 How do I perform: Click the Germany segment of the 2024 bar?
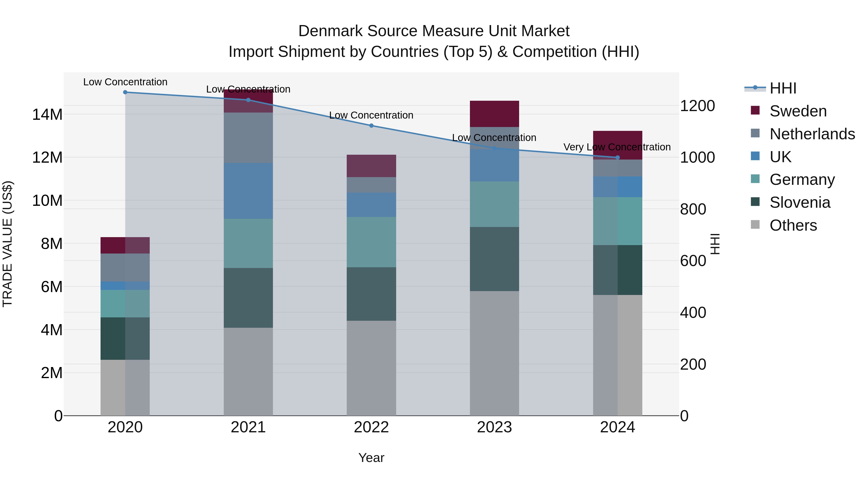point(618,221)
